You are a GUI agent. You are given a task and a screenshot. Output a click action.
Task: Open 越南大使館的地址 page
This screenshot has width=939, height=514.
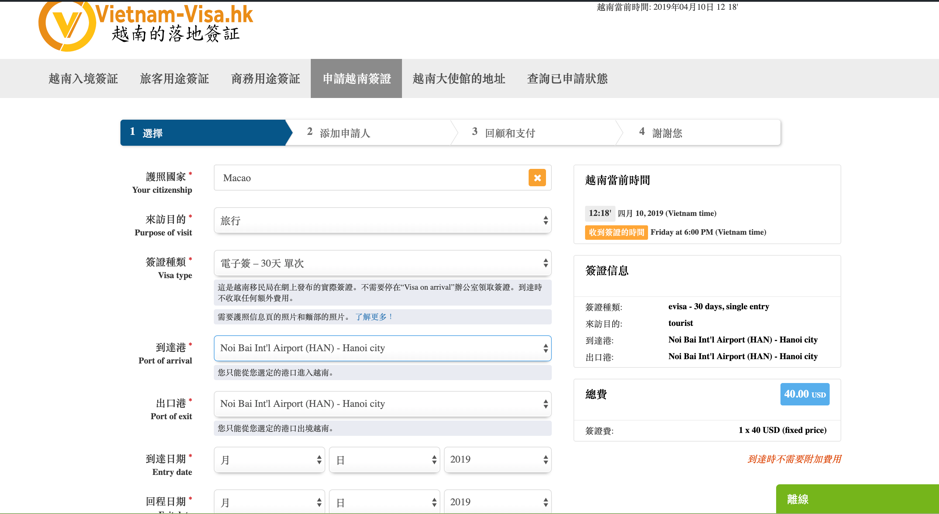point(459,79)
